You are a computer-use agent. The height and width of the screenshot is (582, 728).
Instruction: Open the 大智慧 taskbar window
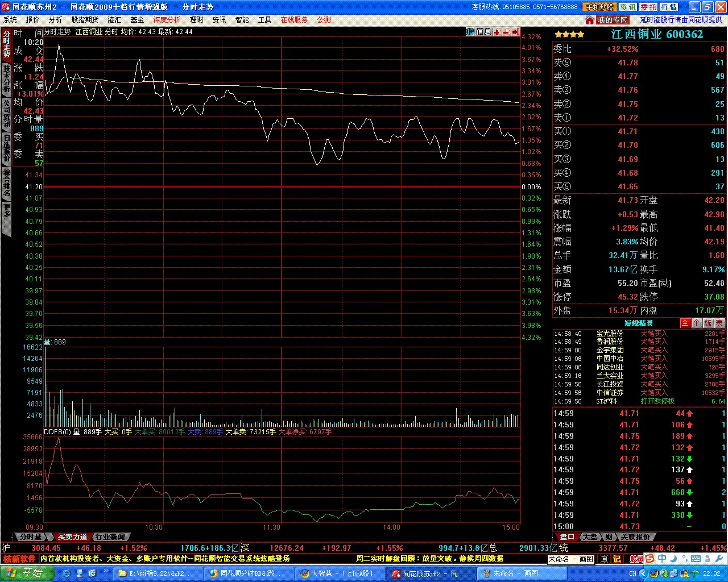(340, 573)
